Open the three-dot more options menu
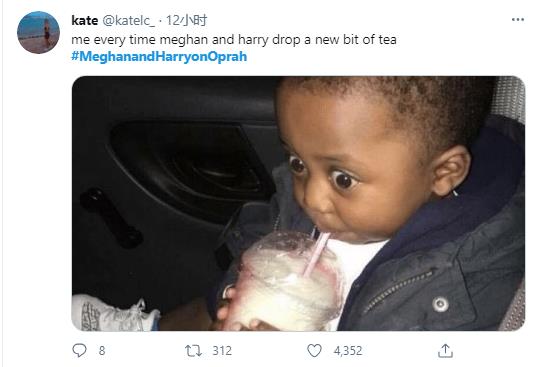Screen dimensions: 537x367 [517, 20]
